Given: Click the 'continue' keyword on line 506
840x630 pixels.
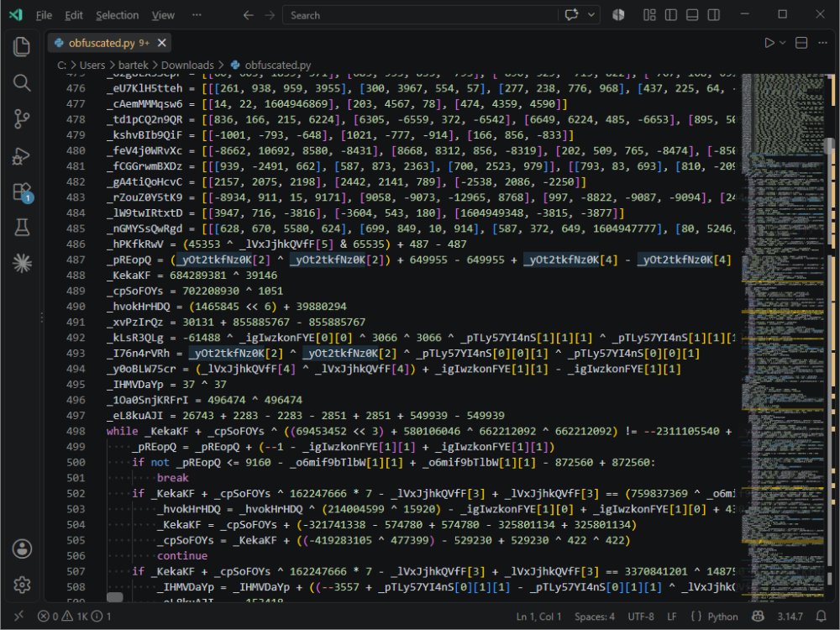Looking at the screenshot, I should point(182,556).
